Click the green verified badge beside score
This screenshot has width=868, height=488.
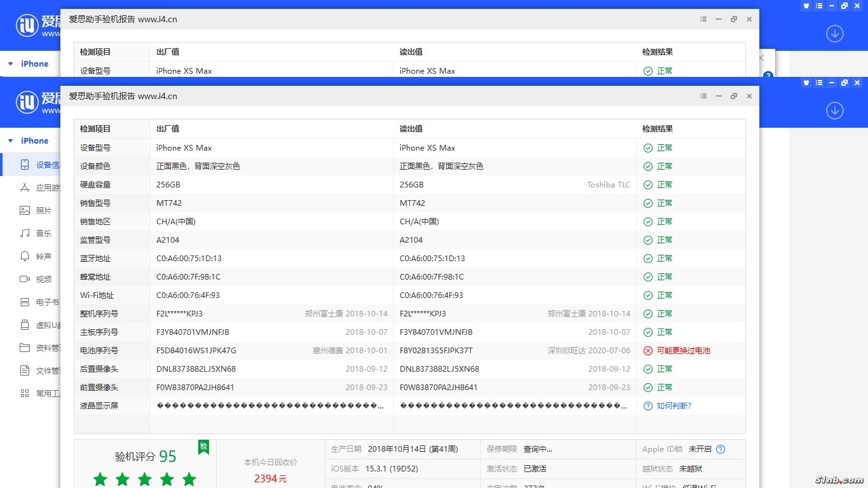tap(203, 447)
